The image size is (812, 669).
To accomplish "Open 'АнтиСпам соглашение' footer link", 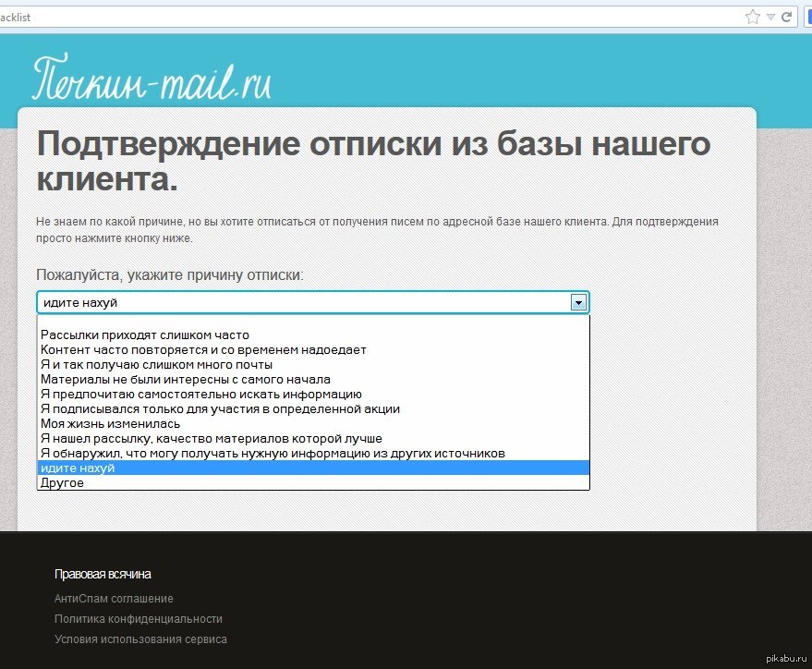I will pos(114,599).
